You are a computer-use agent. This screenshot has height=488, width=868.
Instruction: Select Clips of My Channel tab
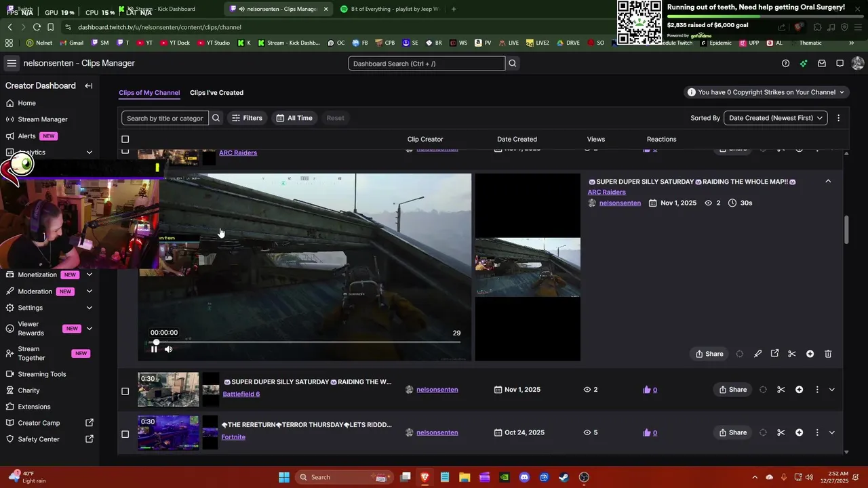149,93
